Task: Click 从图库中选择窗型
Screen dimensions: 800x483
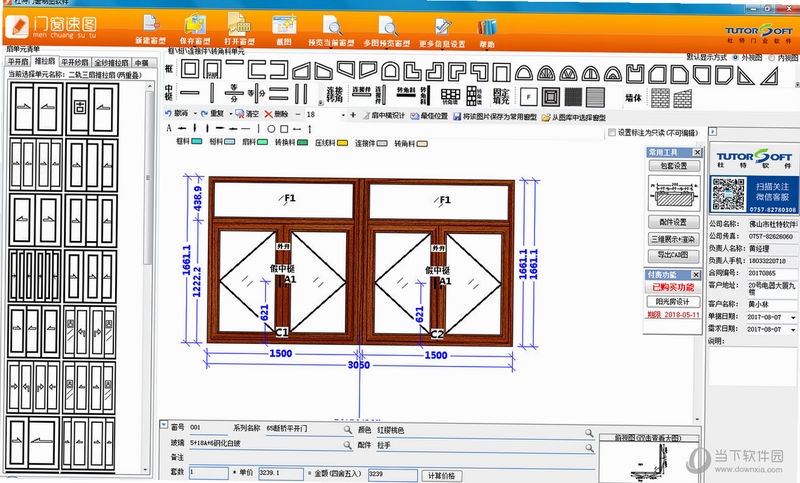Action: [574, 117]
